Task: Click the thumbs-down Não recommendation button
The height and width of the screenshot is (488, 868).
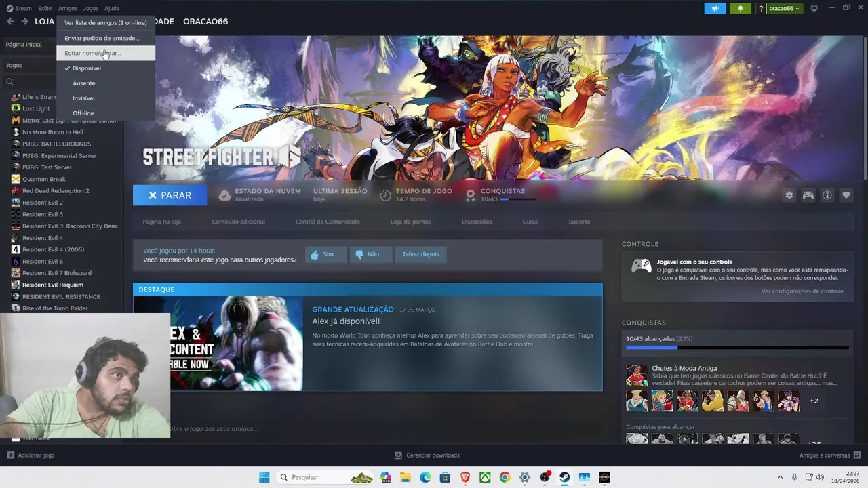Action: click(x=370, y=254)
